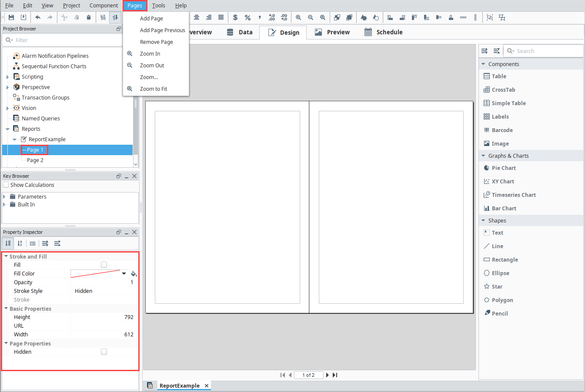Click the Redo arrow in toolbar
The image size is (585, 392).
pos(50,17)
